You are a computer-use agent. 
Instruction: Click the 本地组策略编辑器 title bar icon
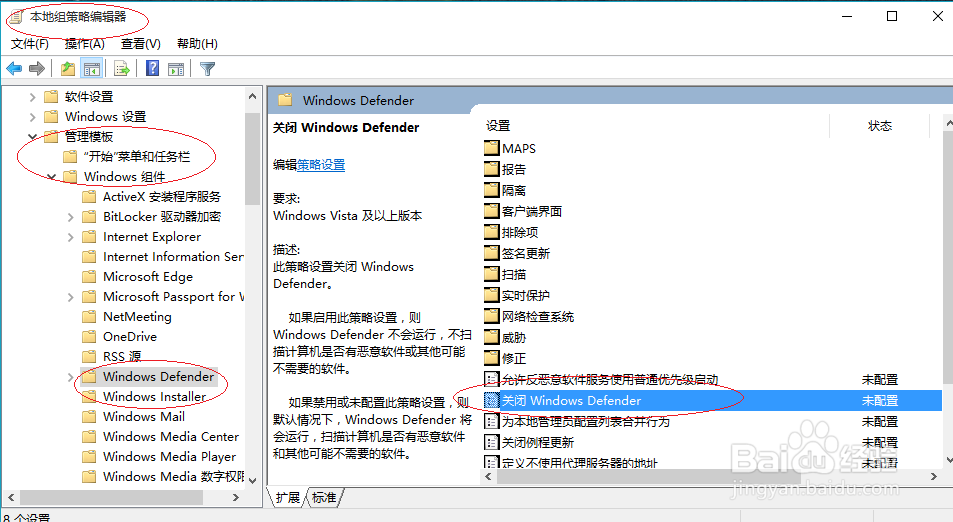click(16, 17)
